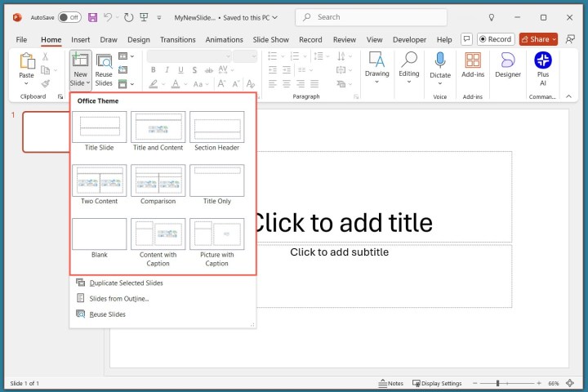Screen dimensions: 588x392
Task: Click the Paste clipboard icon
Action: pyautogui.click(x=27, y=64)
